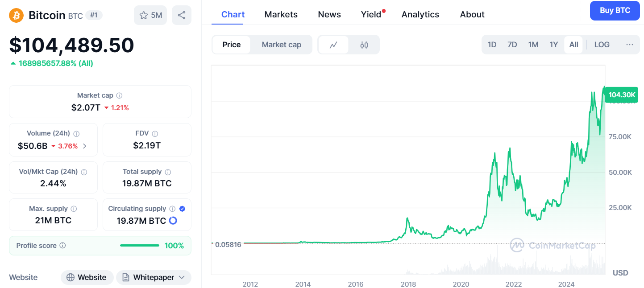Image resolution: width=644 pixels, height=288 pixels.
Task: Show Market cap info tooltip icon
Action: pyautogui.click(x=120, y=95)
